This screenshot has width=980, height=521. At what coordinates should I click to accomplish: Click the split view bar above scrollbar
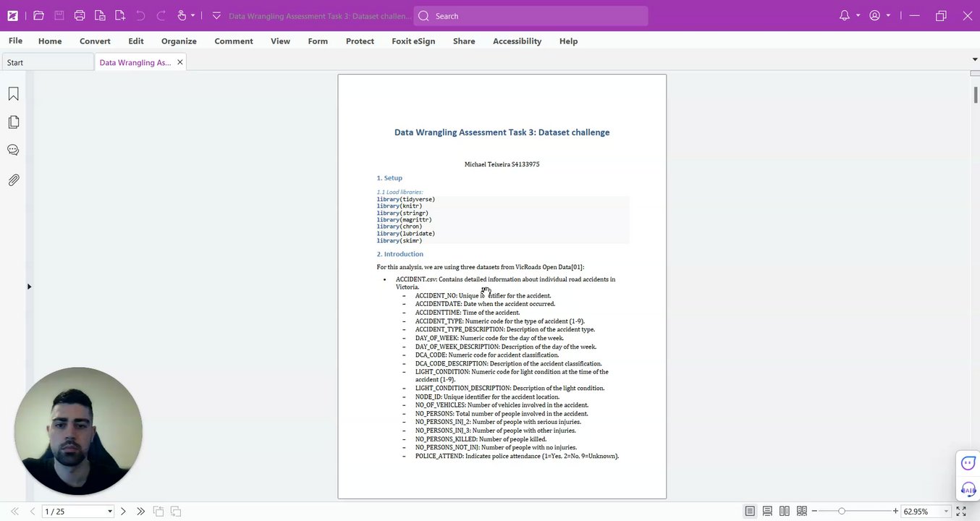pos(975,74)
